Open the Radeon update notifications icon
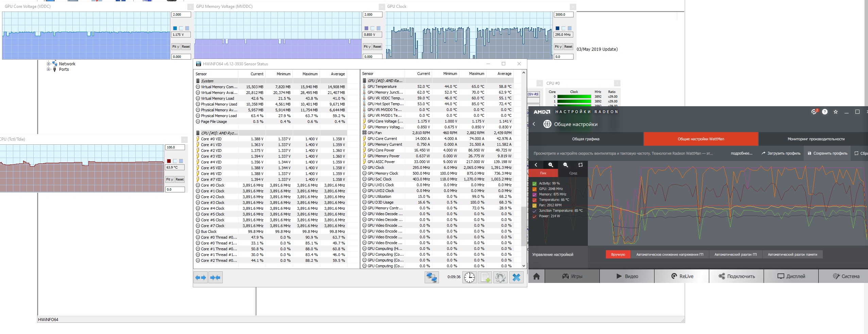The height and width of the screenshot is (334, 868). pyautogui.click(x=814, y=112)
